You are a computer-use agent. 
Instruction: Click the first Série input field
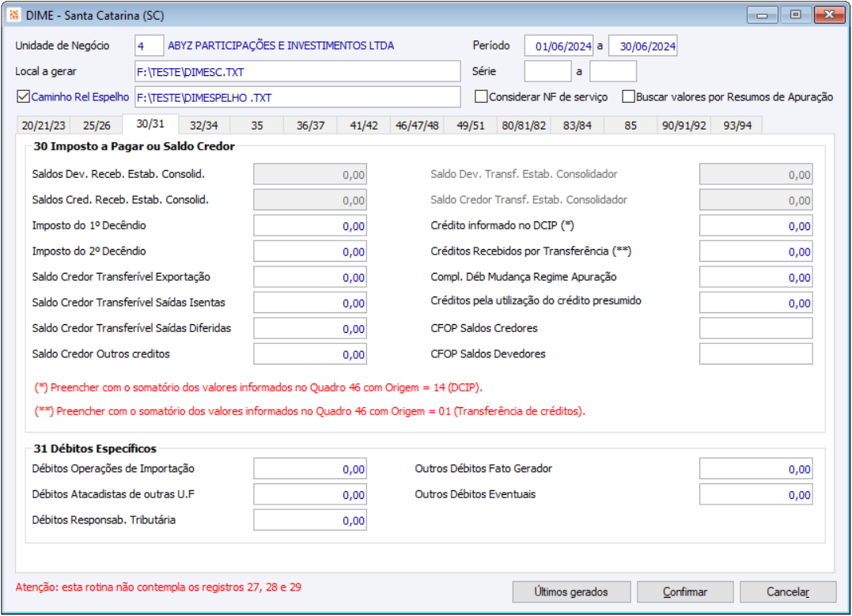547,71
